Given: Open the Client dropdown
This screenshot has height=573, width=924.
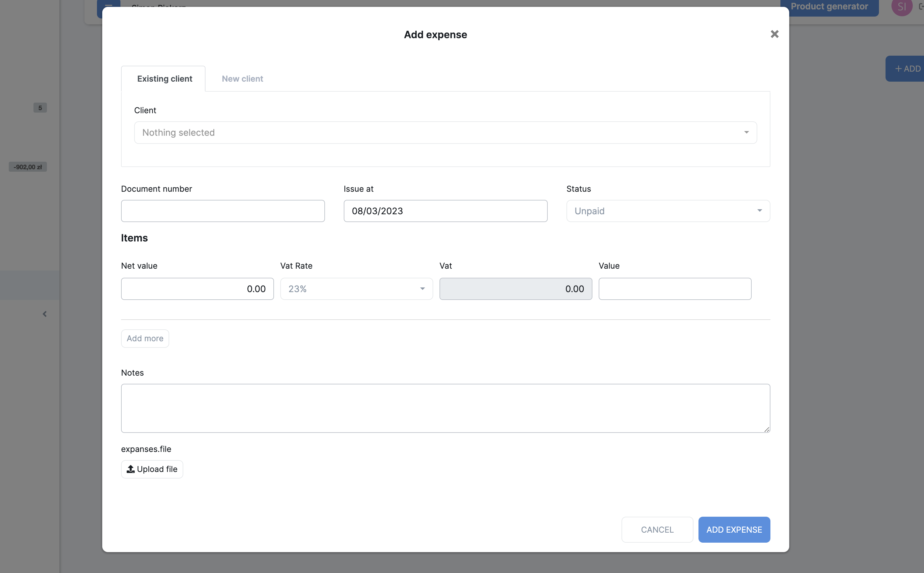Looking at the screenshot, I should pos(445,133).
